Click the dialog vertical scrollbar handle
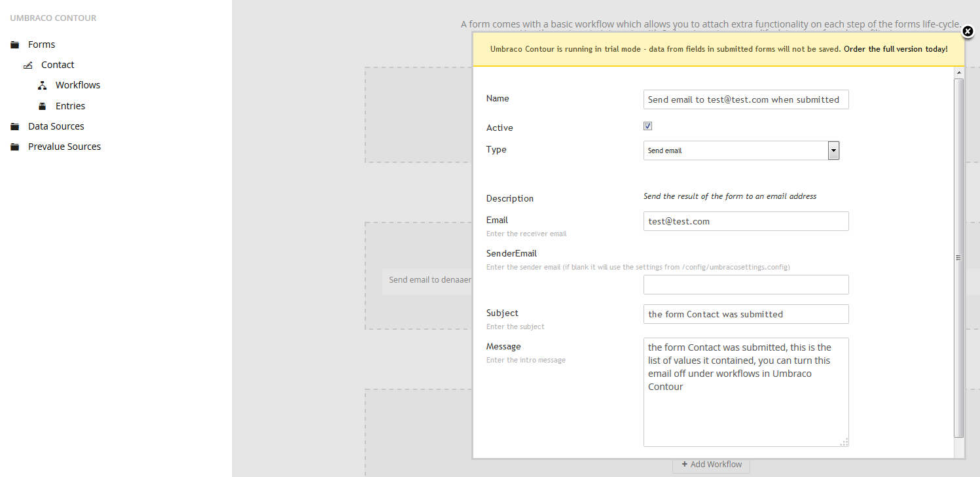The height and width of the screenshot is (477, 980). click(x=958, y=258)
